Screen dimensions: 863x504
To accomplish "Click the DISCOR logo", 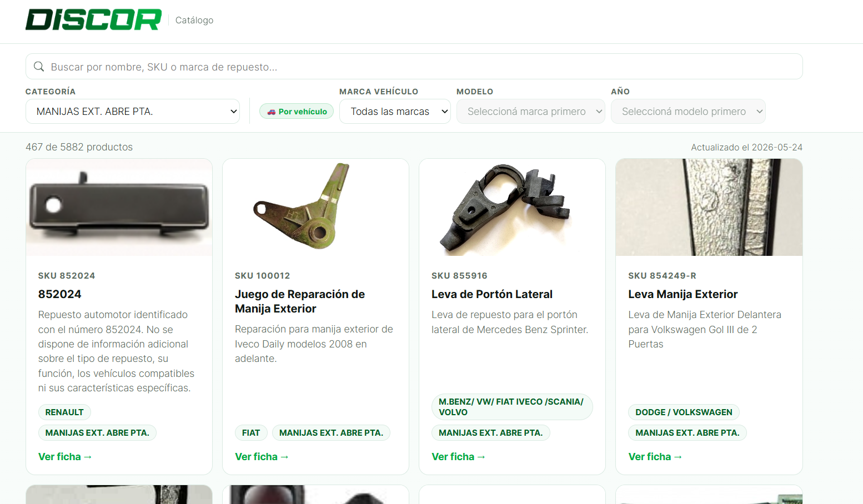I will click(x=93, y=20).
